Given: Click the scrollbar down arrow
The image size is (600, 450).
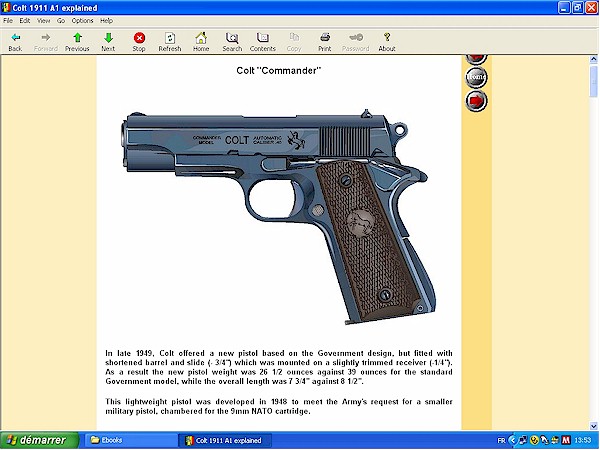Looking at the screenshot, I should (x=593, y=426).
